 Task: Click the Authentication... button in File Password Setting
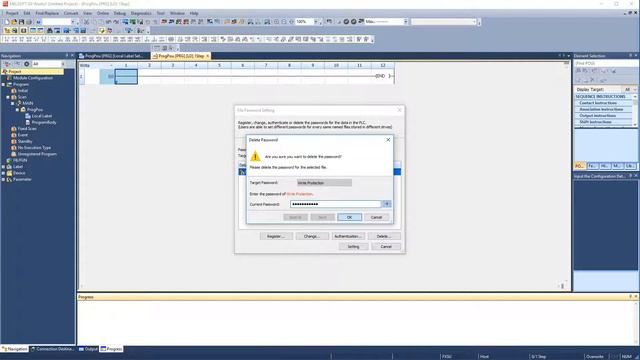[347, 236]
